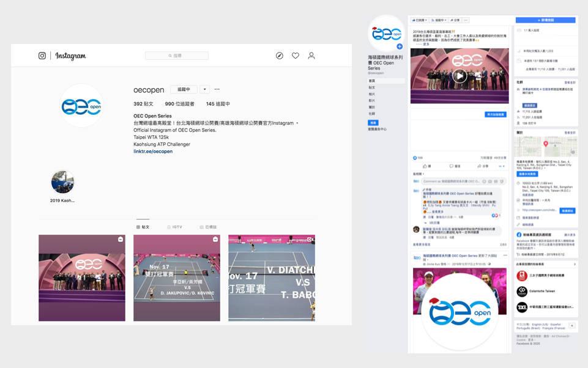Screen dimensions: 588x368
Task: Open the Instagram profile person icon
Action: point(311,56)
